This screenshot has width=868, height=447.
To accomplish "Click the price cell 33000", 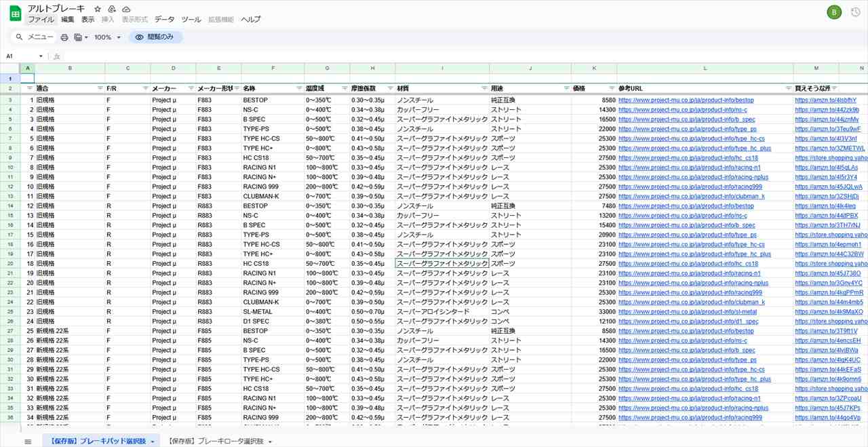I will [594, 312].
